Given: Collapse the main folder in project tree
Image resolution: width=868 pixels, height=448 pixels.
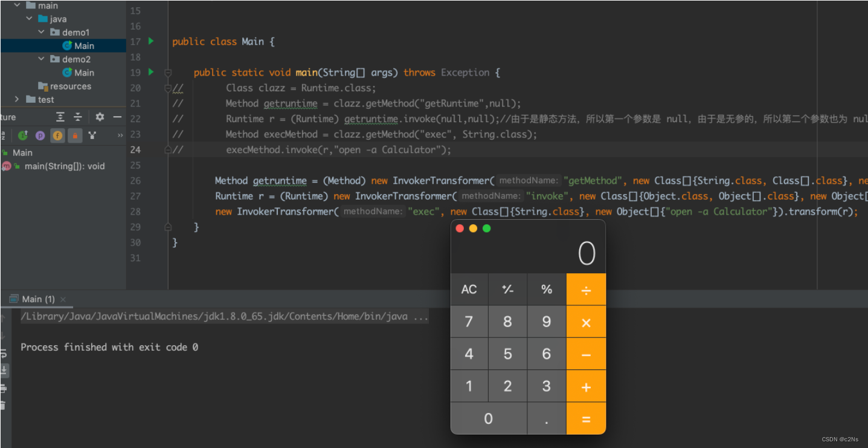Looking at the screenshot, I should [x=17, y=5].
